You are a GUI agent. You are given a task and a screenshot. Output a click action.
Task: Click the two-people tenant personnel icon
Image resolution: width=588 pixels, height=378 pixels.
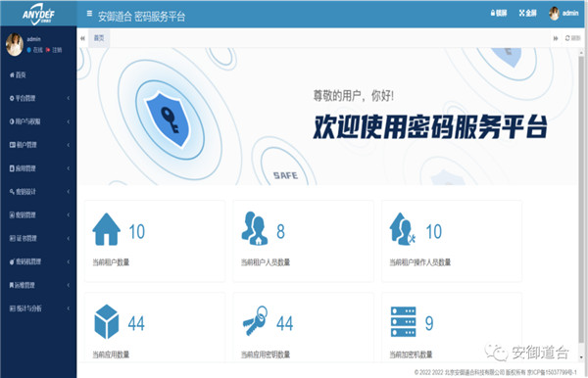(x=255, y=228)
